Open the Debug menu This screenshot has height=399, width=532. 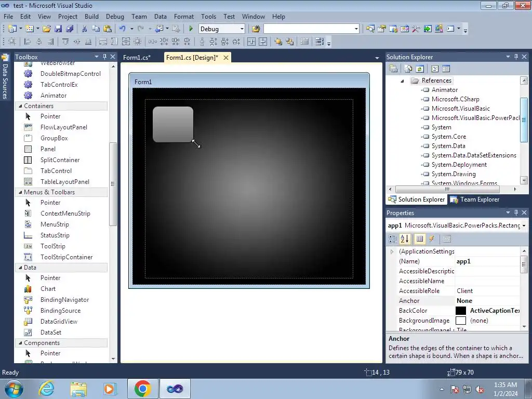click(115, 16)
